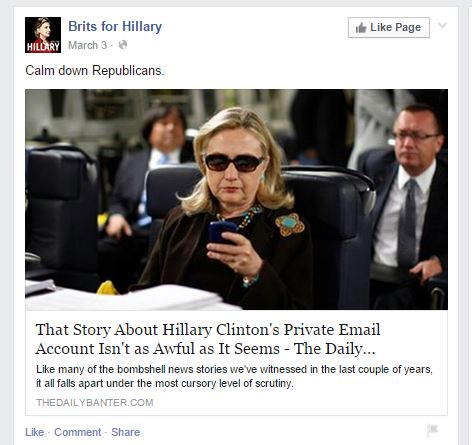This screenshot has width=472, height=445.
Task: Open the Hillary Clinton article preview image
Action: tap(236, 199)
